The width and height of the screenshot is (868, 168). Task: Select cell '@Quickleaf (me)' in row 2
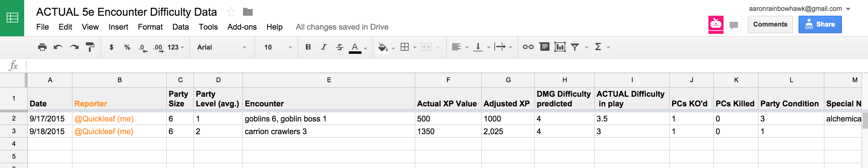[x=119, y=119]
